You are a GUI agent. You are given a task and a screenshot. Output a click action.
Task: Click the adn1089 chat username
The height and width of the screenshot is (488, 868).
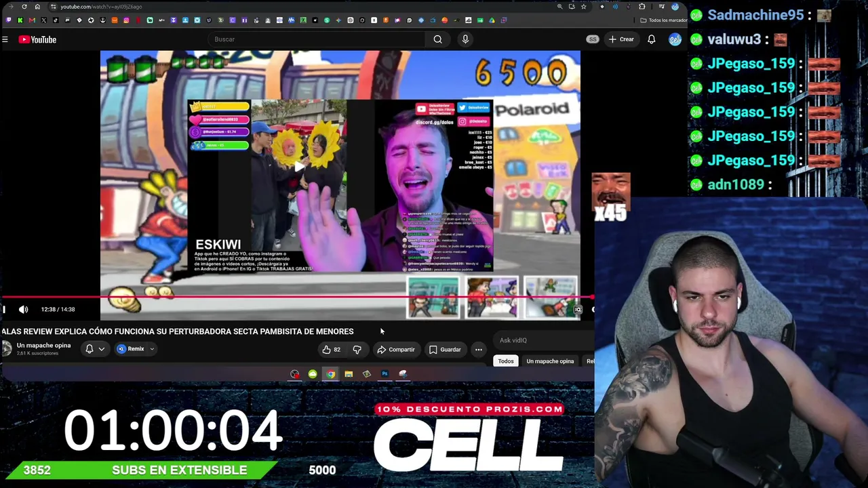tap(736, 184)
